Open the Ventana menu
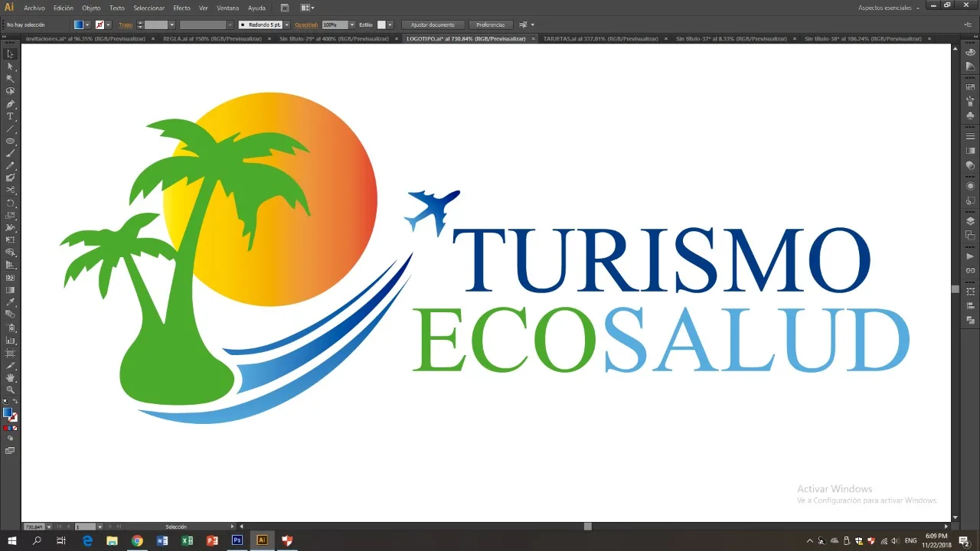This screenshot has height=551, width=980. click(x=227, y=8)
